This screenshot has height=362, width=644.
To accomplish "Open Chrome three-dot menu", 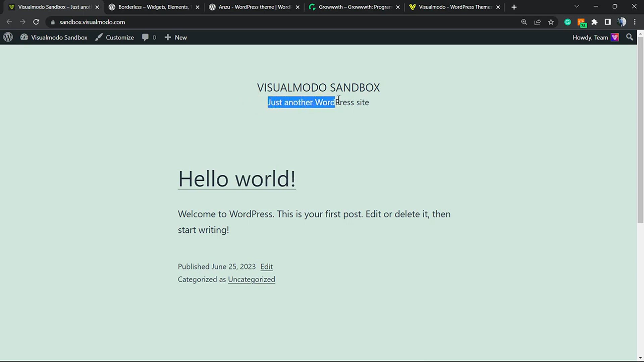I will [x=635, y=22].
